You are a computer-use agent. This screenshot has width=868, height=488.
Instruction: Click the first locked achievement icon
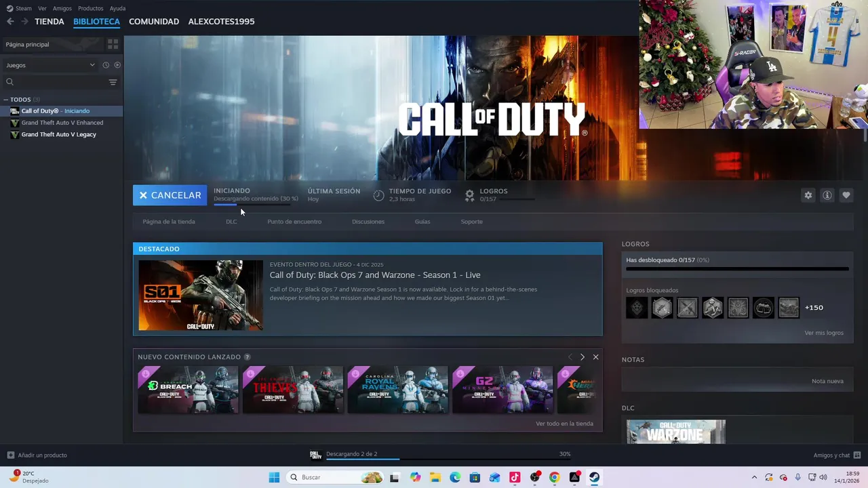(x=637, y=308)
